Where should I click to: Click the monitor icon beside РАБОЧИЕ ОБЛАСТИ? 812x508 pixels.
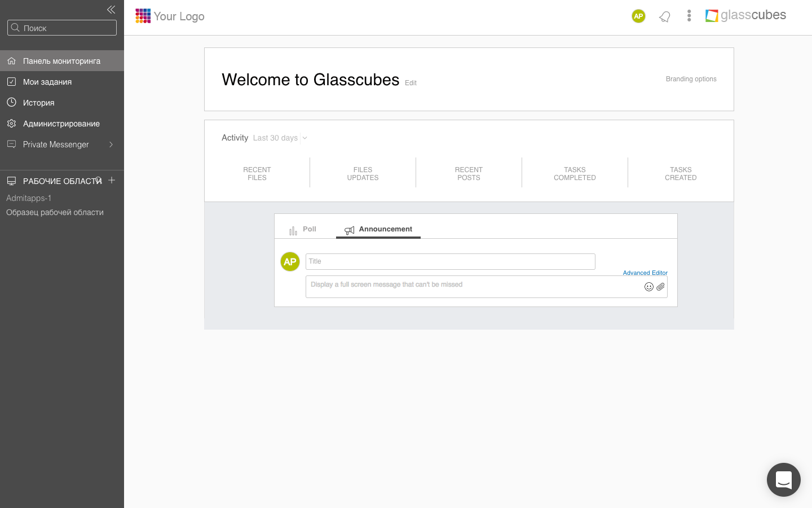click(x=11, y=181)
